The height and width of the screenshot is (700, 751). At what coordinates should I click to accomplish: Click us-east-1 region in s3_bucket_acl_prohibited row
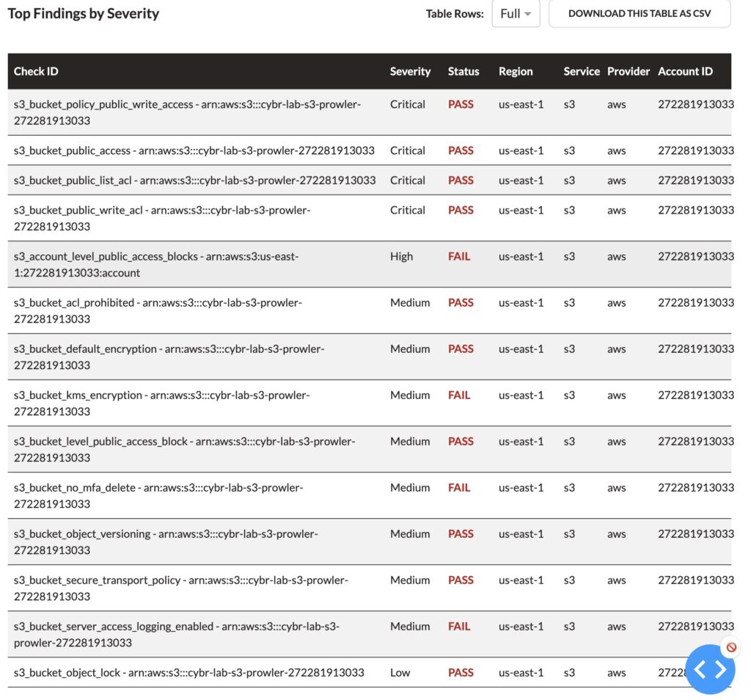(x=521, y=302)
